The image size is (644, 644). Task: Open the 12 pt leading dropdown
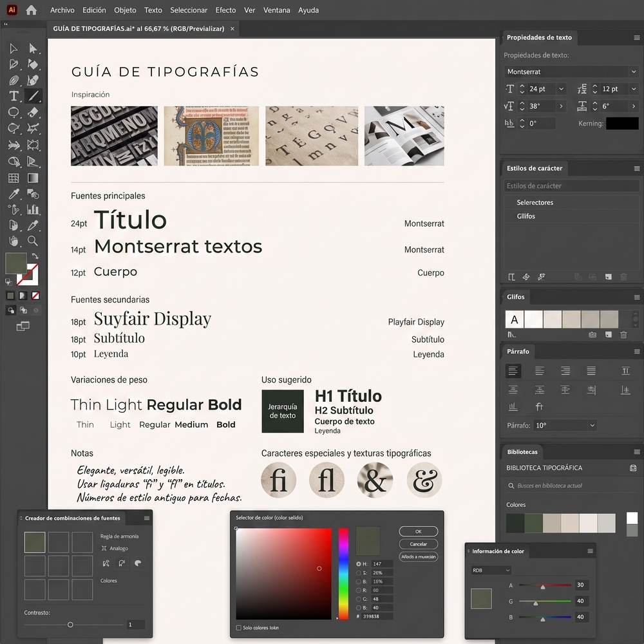tap(634, 89)
